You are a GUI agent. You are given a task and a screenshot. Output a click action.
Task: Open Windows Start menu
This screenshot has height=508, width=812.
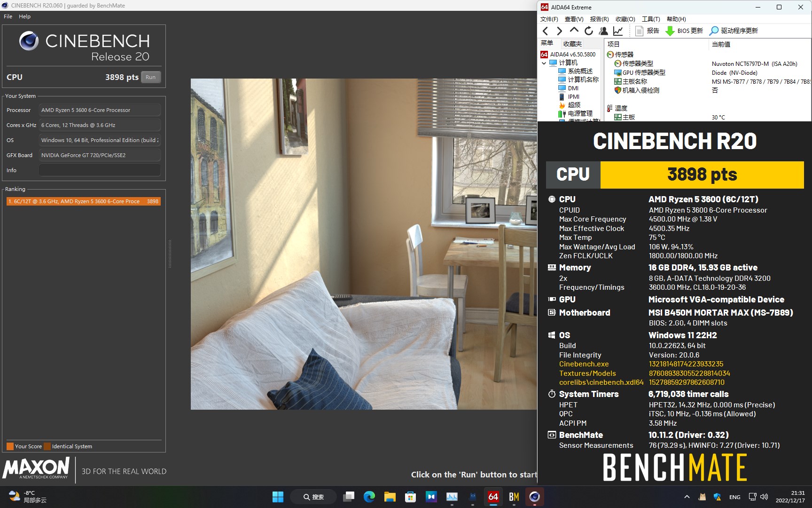[278, 497]
